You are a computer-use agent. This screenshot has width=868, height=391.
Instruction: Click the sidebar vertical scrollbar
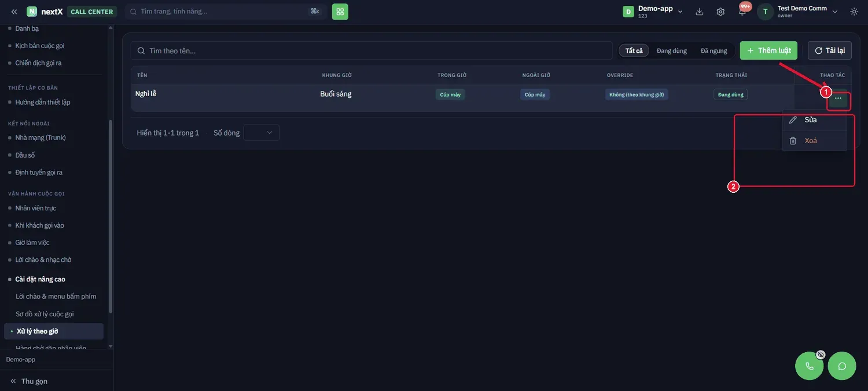111,232
